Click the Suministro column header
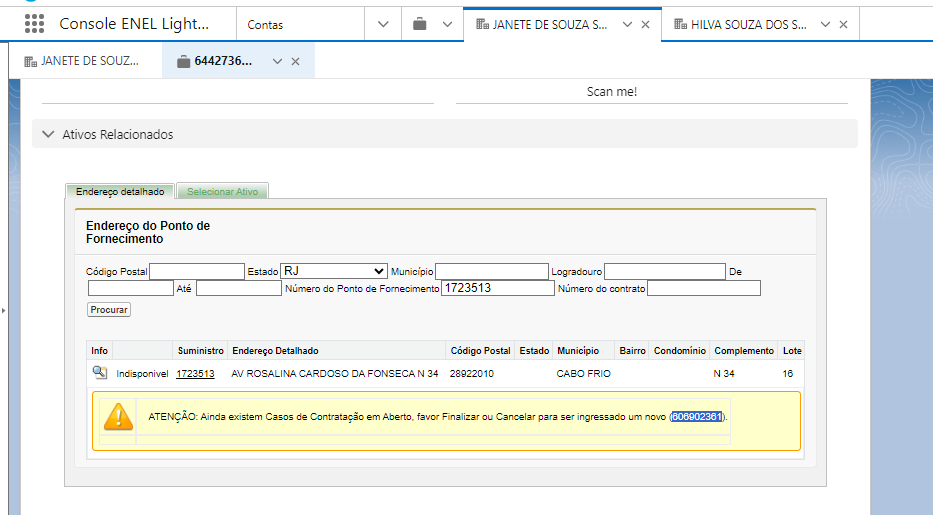This screenshot has width=933, height=515. coord(201,351)
